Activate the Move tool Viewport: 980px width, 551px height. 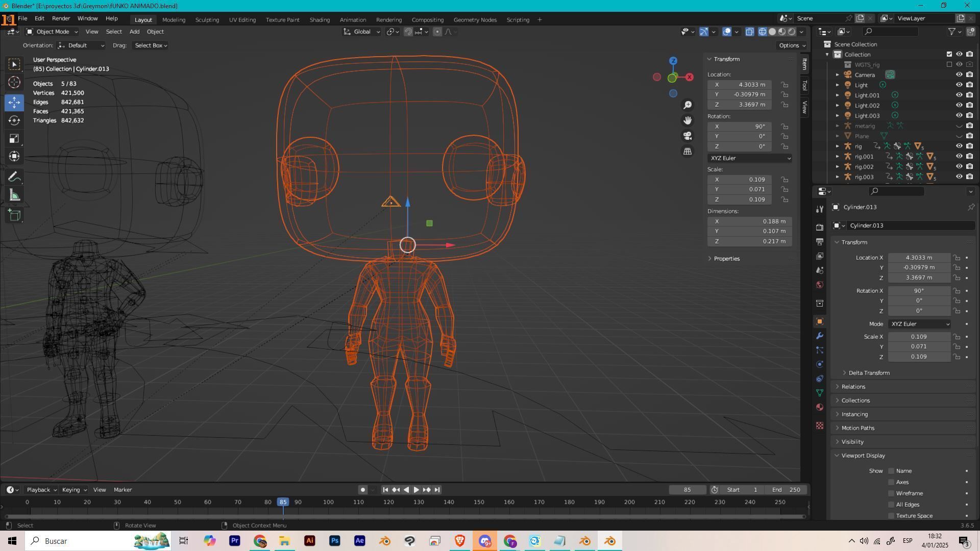click(x=14, y=102)
